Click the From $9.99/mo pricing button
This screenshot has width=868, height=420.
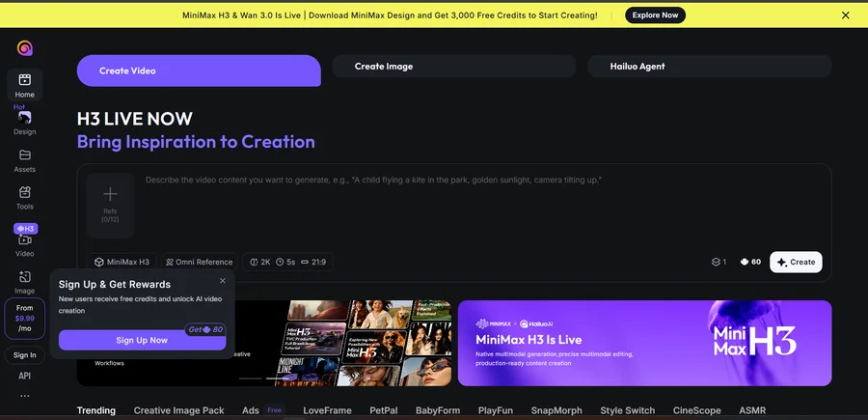(x=24, y=319)
